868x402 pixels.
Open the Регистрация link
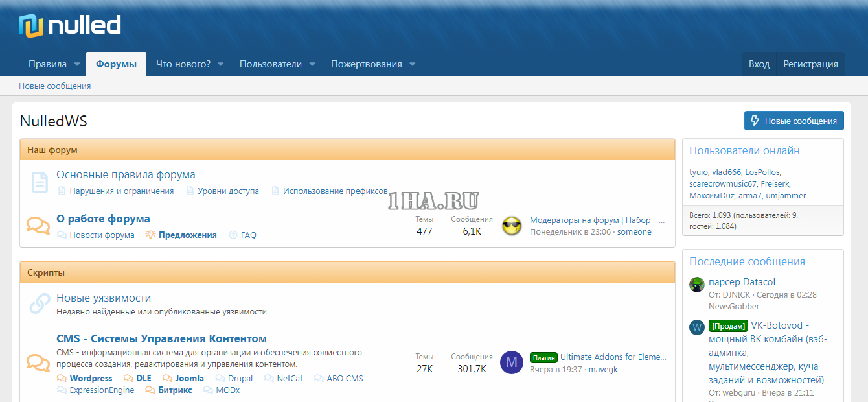pyautogui.click(x=810, y=64)
